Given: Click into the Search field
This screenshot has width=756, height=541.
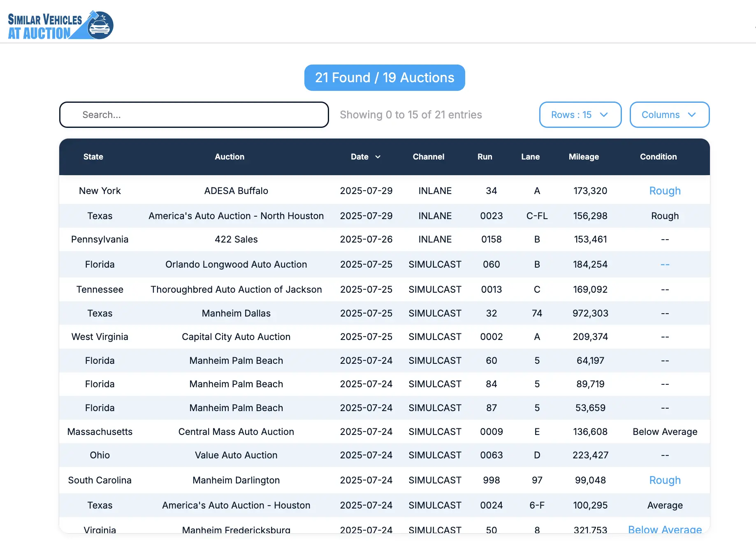Looking at the screenshot, I should point(194,115).
